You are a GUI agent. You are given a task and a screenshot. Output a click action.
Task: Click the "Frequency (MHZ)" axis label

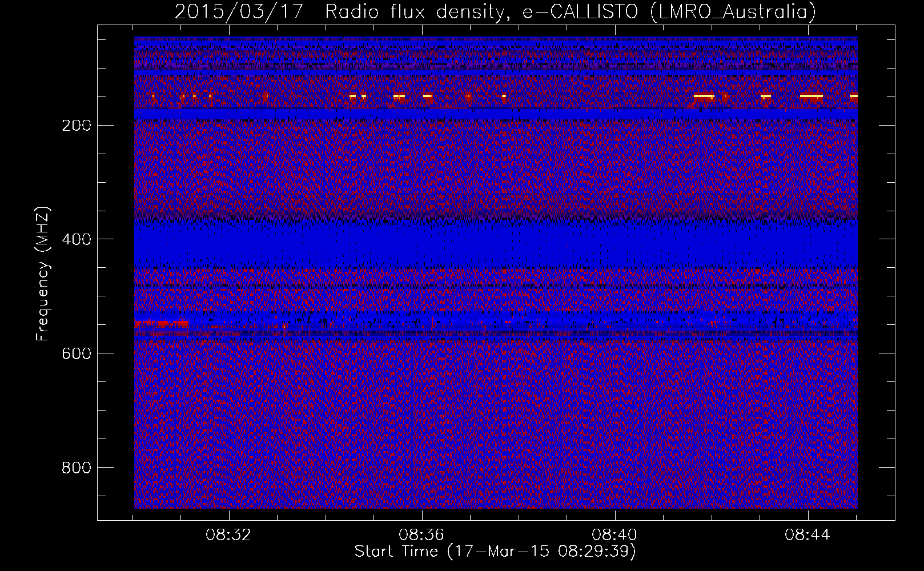coord(43,274)
